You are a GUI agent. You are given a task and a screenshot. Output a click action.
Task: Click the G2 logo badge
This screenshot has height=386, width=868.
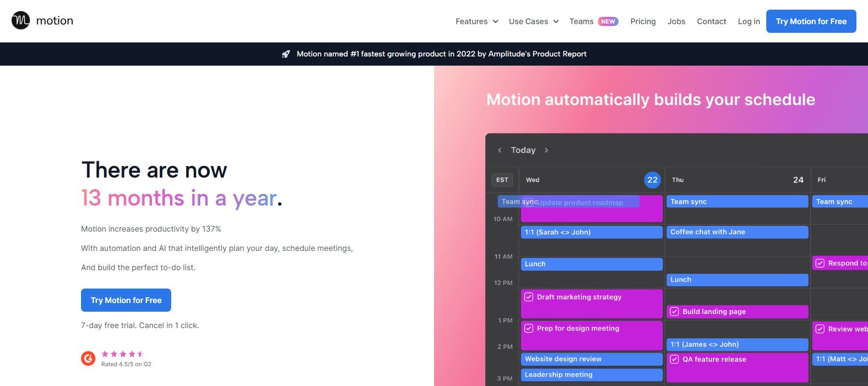pyautogui.click(x=88, y=358)
